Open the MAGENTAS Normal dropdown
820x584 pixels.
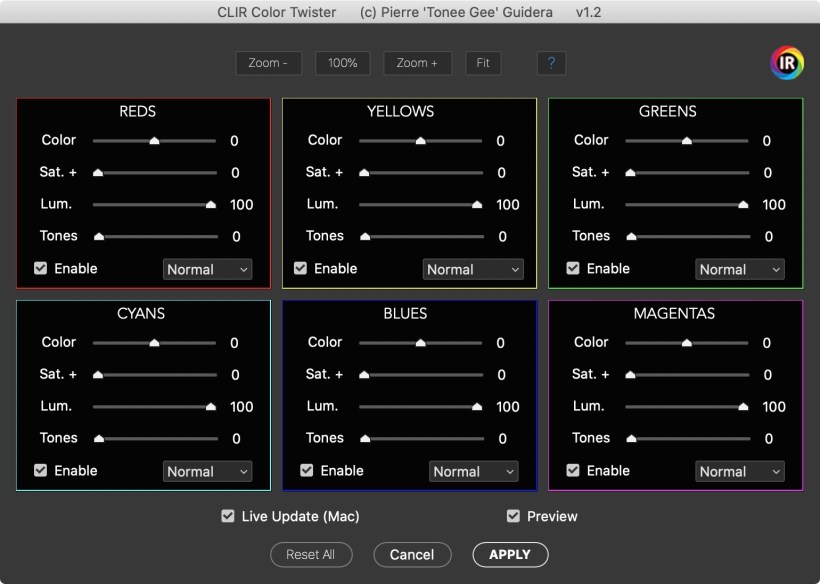[740, 471]
